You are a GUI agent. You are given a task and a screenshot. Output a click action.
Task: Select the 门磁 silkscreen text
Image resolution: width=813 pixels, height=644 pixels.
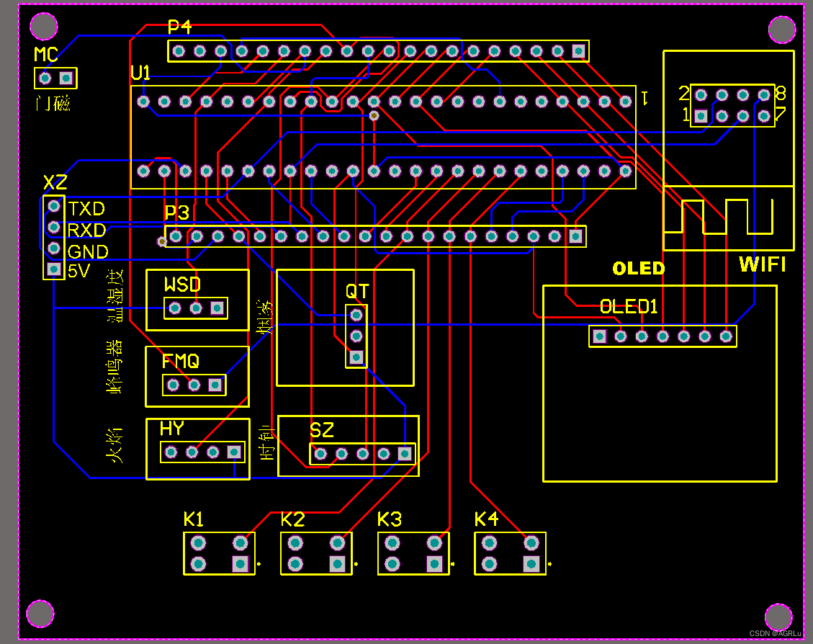[53, 103]
